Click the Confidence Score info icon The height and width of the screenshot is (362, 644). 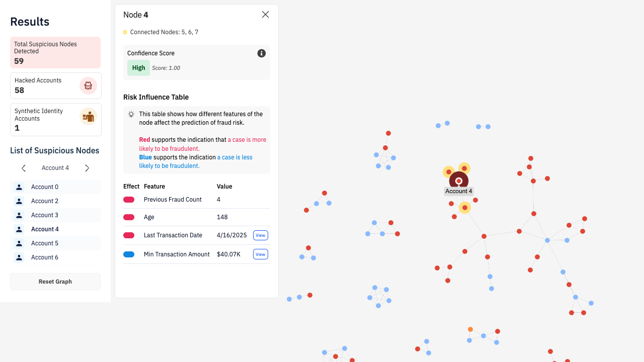[x=262, y=53]
